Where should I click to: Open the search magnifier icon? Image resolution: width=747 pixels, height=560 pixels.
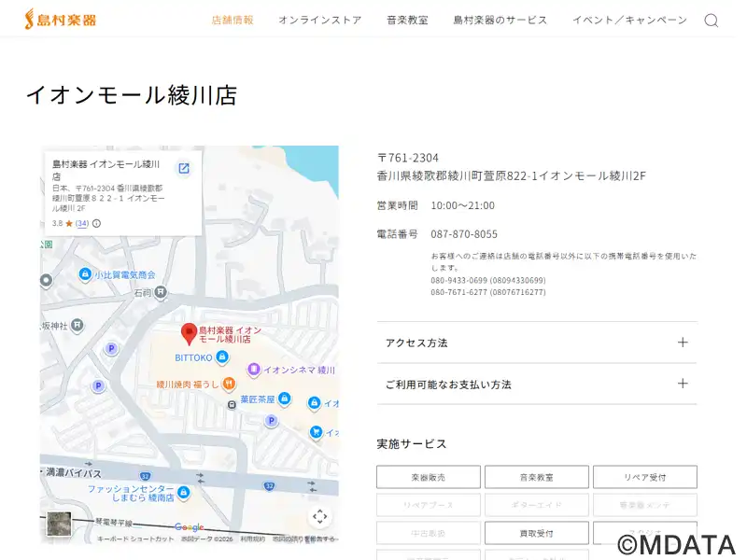[712, 21]
